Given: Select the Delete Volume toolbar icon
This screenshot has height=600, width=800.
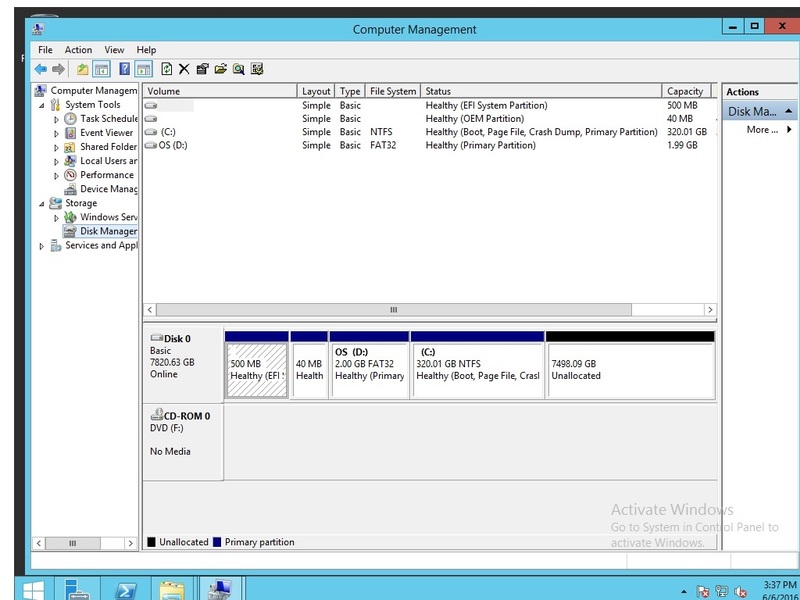Looking at the screenshot, I should (183, 69).
